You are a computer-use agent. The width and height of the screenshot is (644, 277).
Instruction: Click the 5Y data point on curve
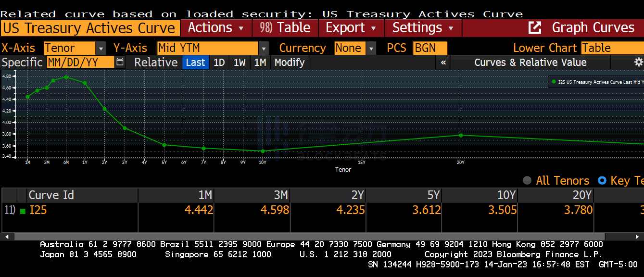click(164, 145)
